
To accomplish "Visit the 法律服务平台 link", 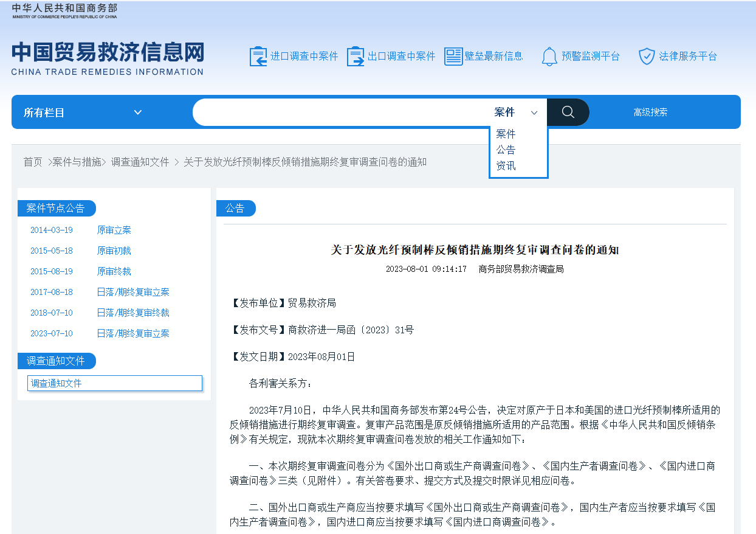I will [x=688, y=57].
